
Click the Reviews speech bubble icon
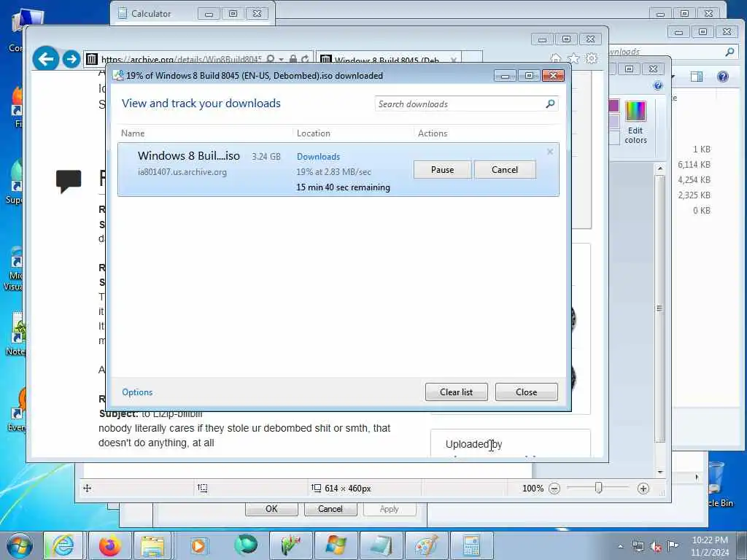(x=69, y=182)
